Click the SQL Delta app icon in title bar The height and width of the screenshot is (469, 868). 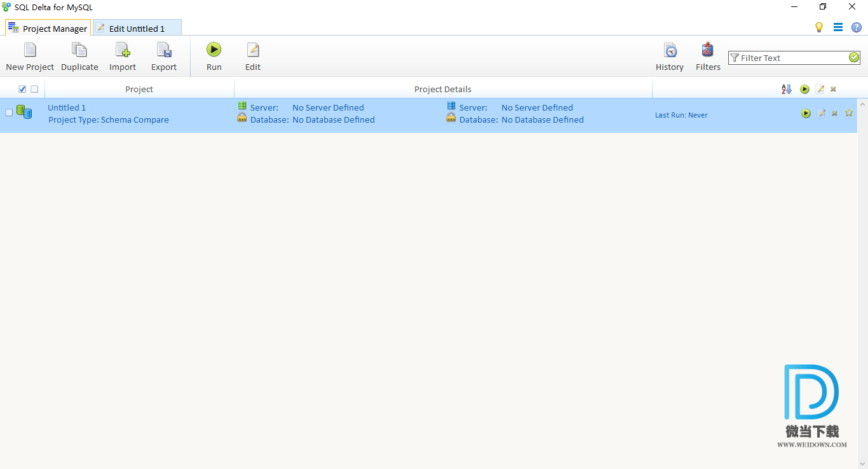(7, 7)
